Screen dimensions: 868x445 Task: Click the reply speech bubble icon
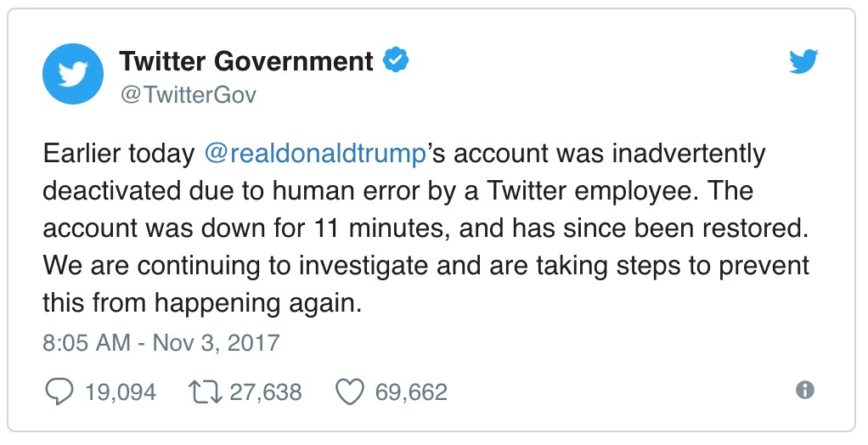(57, 391)
